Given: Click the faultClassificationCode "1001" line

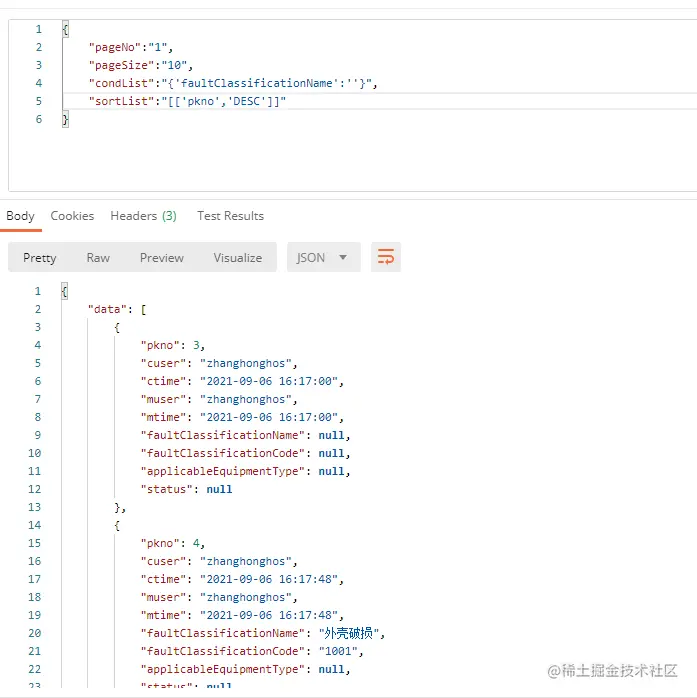Looking at the screenshot, I should coord(252,652).
